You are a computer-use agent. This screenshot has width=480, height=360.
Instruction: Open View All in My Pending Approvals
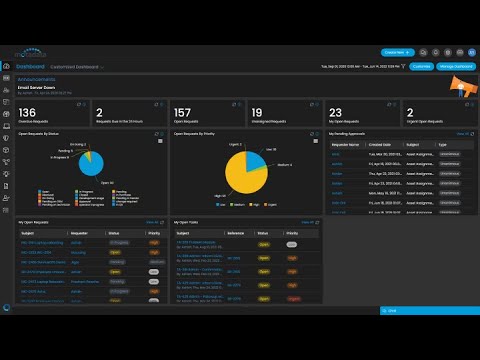463,134
